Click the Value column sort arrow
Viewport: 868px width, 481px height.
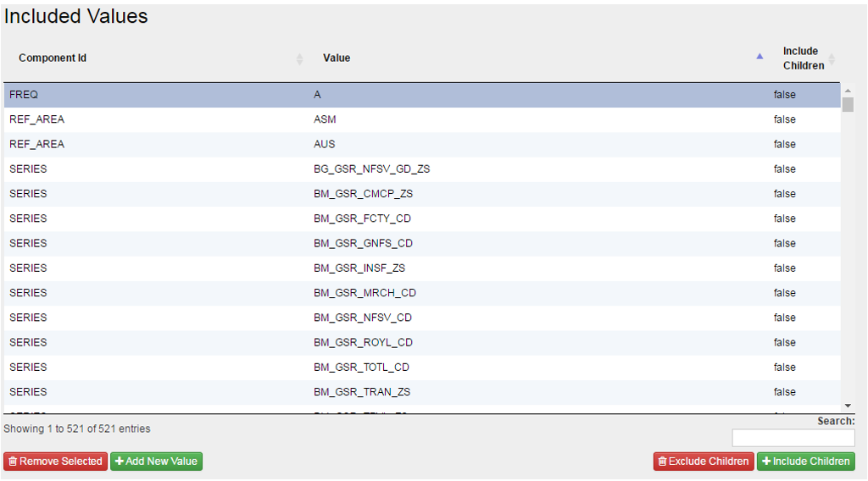[759, 57]
